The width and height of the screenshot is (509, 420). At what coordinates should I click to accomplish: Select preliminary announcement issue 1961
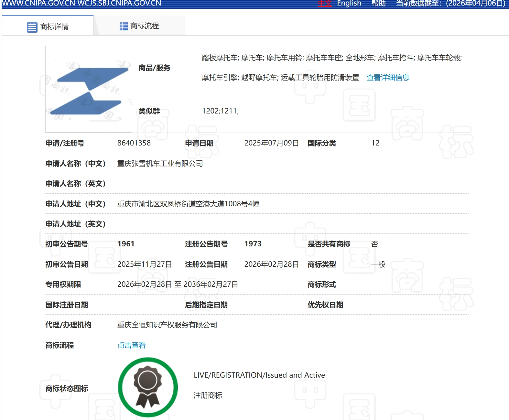click(126, 244)
